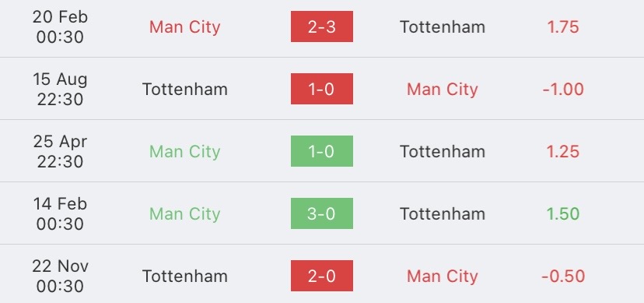This screenshot has height=303, width=644.
Task: Open the Tottenham 1-0 Man City score
Action: click(x=321, y=89)
